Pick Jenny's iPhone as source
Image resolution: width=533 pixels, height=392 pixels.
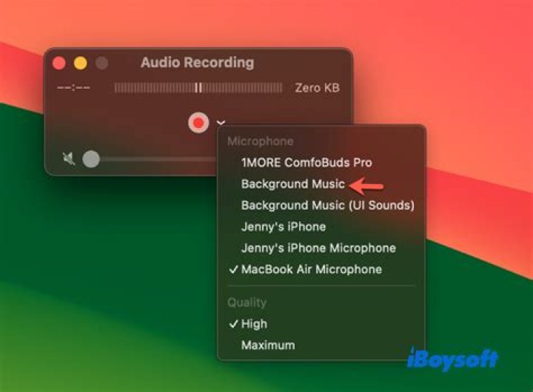point(284,226)
